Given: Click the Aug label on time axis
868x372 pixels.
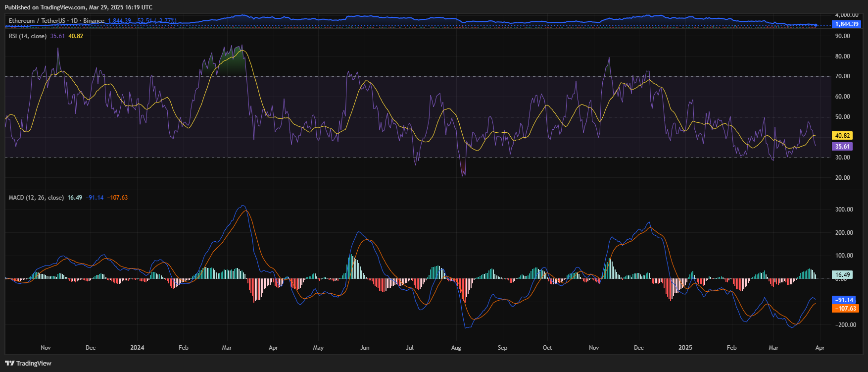Looking at the screenshot, I should tap(456, 348).
